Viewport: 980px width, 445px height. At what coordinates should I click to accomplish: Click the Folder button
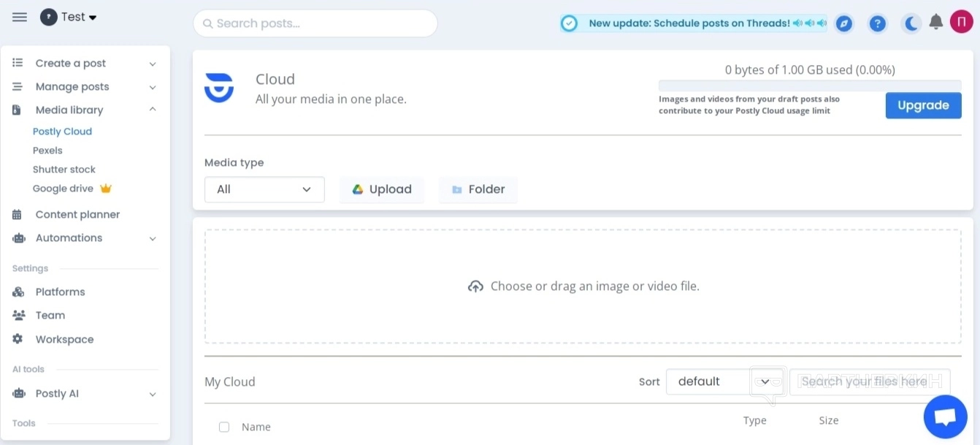tap(478, 189)
